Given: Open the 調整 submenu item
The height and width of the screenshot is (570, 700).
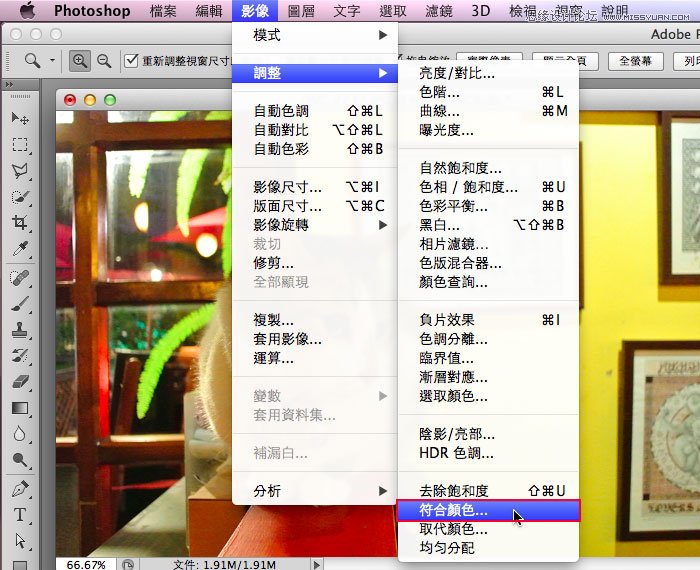Looking at the screenshot, I should tap(315, 73).
